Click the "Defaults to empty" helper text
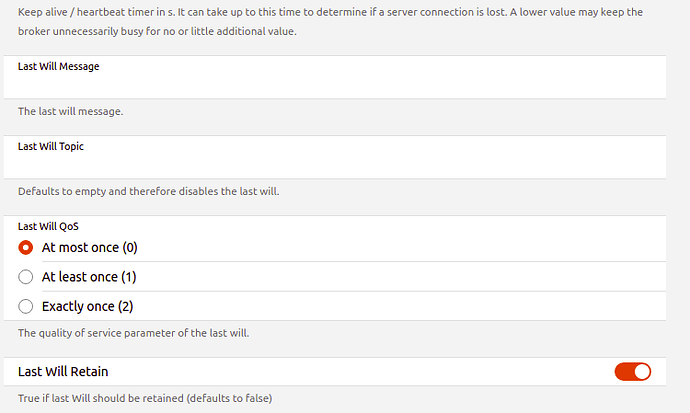The image size is (690, 413). pyautogui.click(x=148, y=191)
